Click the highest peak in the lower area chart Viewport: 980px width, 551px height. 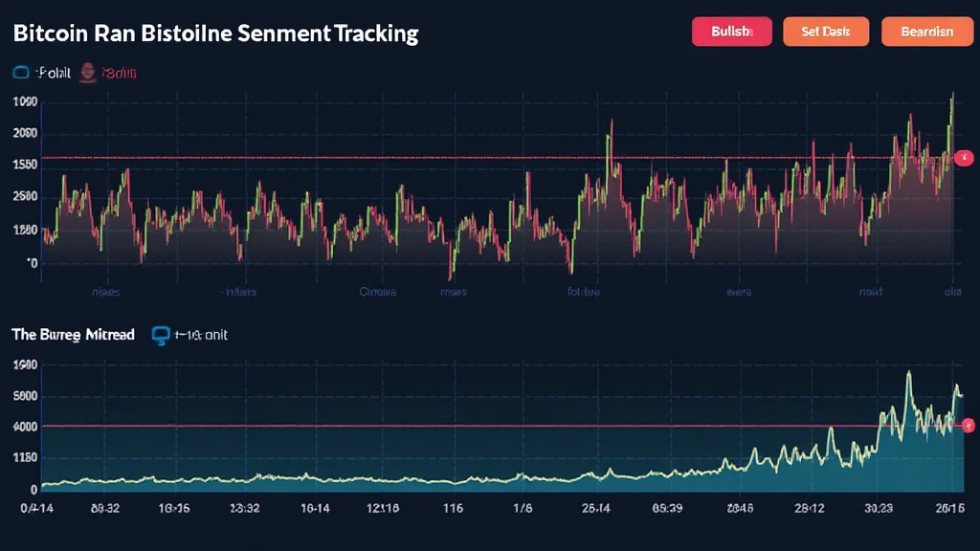coord(907,376)
